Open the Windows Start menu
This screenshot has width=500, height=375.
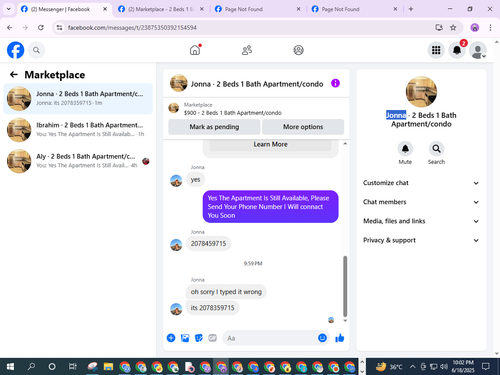(x=10, y=367)
